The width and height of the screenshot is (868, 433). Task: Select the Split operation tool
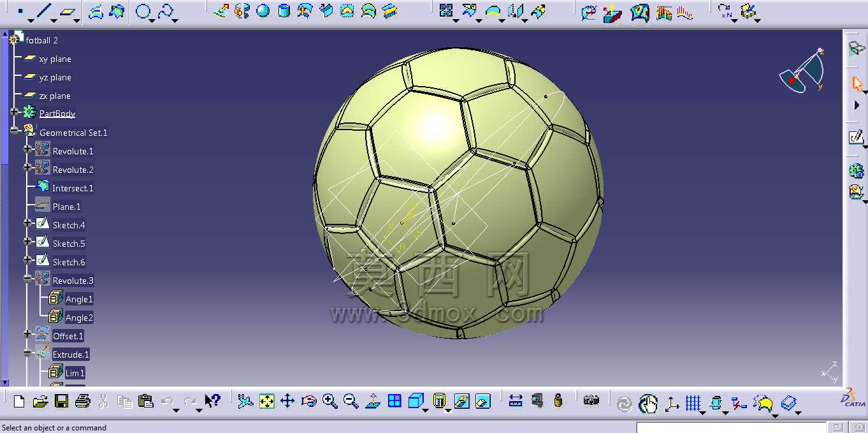pyautogui.click(x=470, y=11)
